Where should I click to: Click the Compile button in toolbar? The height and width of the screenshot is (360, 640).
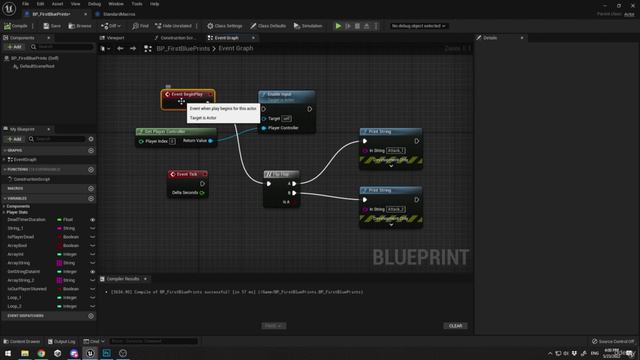16,26
